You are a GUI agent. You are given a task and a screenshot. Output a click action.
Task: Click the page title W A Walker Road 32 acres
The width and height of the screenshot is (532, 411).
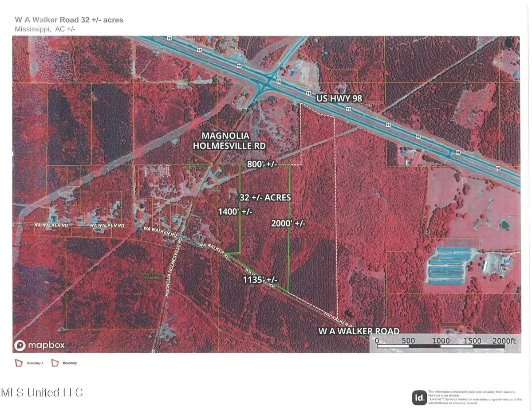pos(63,20)
